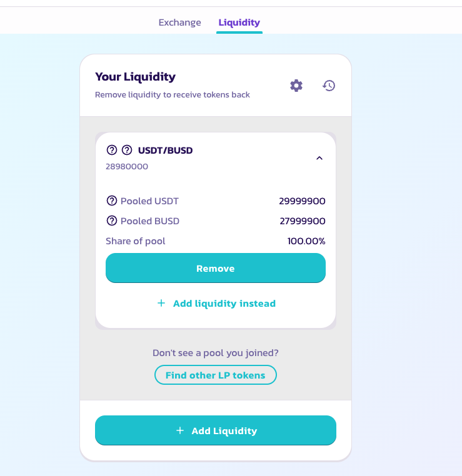
Task: Click first token icon beside USDT/BUSD
Action: pyautogui.click(x=112, y=150)
